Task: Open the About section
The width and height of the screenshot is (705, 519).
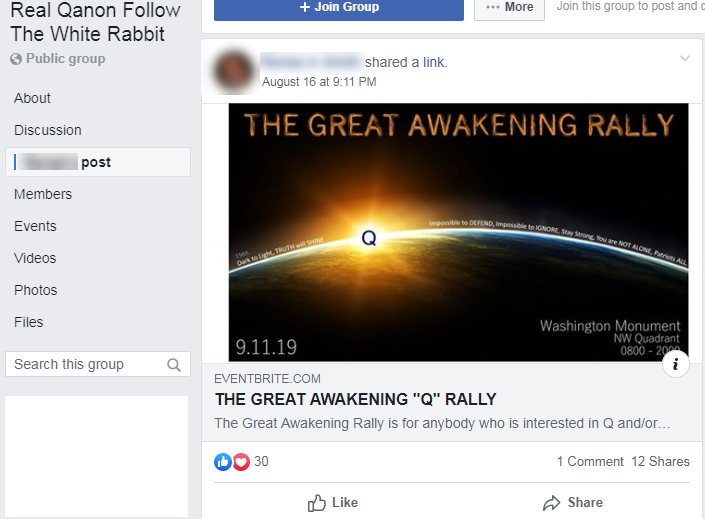Action: click(32, 98)
